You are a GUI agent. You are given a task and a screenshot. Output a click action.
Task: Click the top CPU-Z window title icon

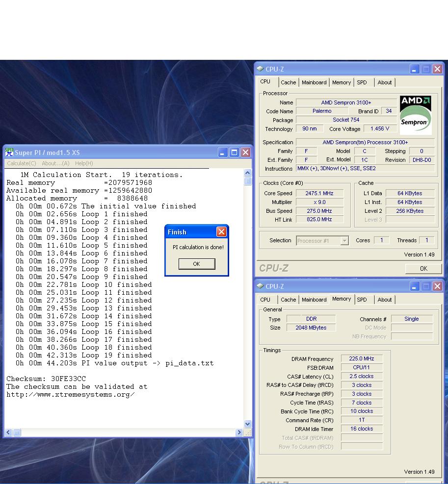tap(260, 69)
